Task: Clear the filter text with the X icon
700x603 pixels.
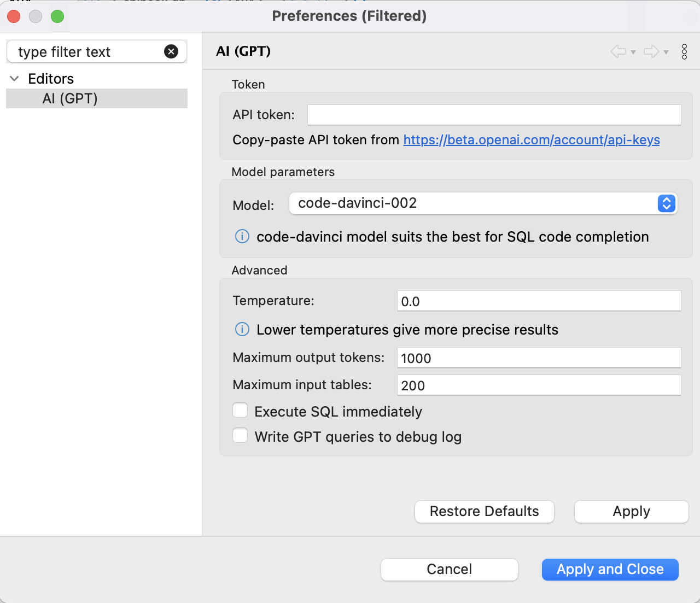Action: [x=171, y=51]
